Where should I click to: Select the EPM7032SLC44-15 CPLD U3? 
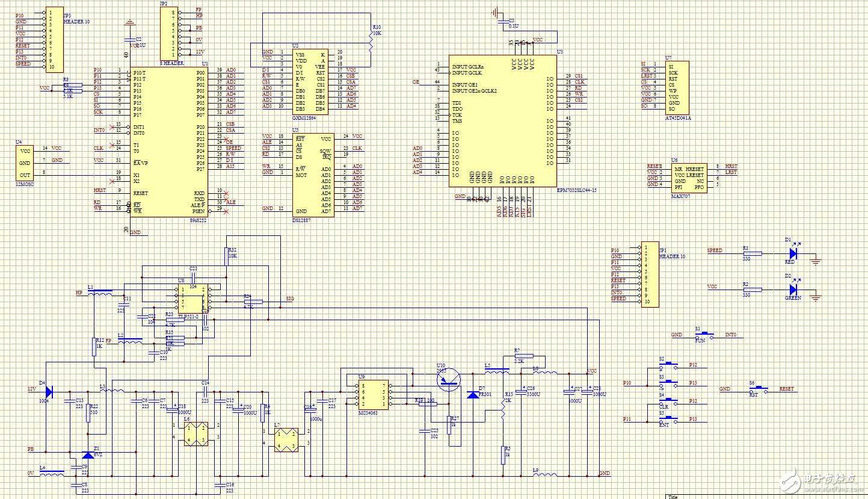click(503, 120)
